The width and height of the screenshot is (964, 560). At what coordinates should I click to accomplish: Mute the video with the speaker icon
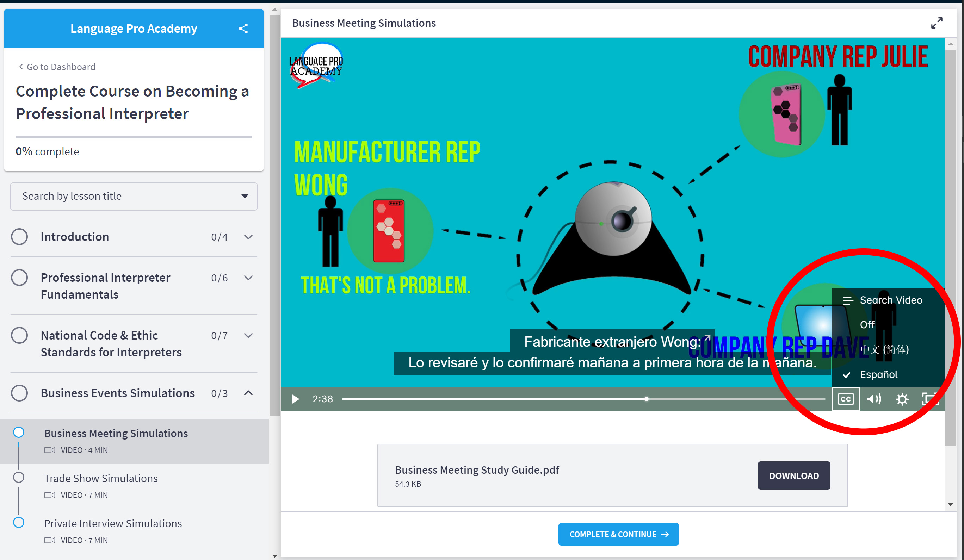(x=874, y=399)
